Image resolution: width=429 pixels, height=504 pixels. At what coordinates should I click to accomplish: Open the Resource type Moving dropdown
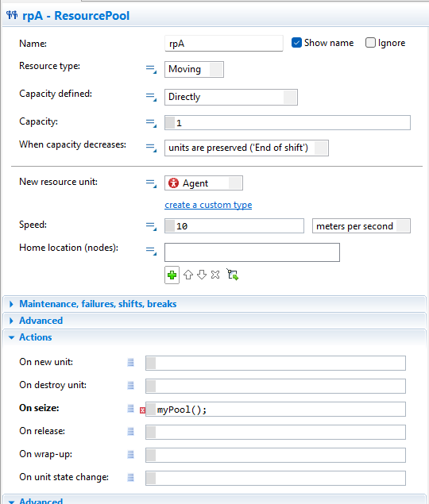coord(194,69)
